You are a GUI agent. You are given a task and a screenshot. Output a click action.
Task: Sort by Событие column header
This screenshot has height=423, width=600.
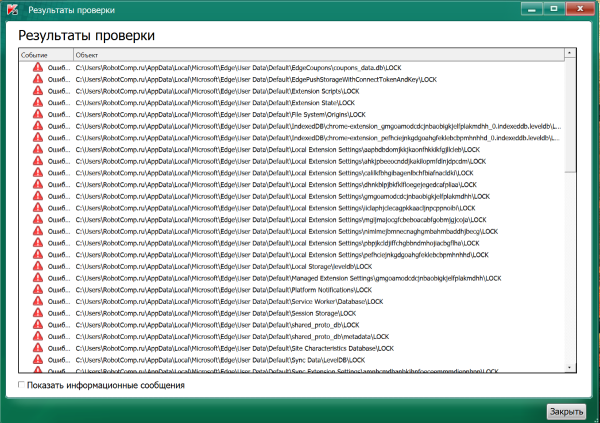tap(46, 55)
